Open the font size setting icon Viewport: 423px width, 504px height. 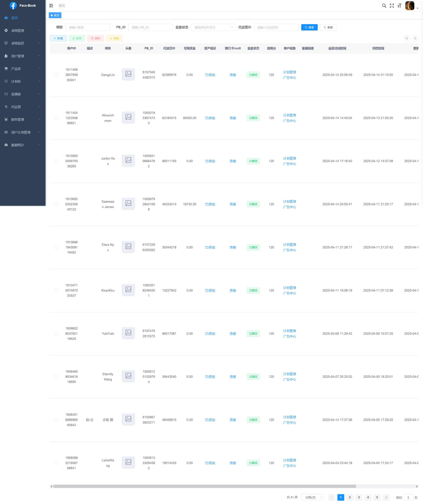[399, 6]
